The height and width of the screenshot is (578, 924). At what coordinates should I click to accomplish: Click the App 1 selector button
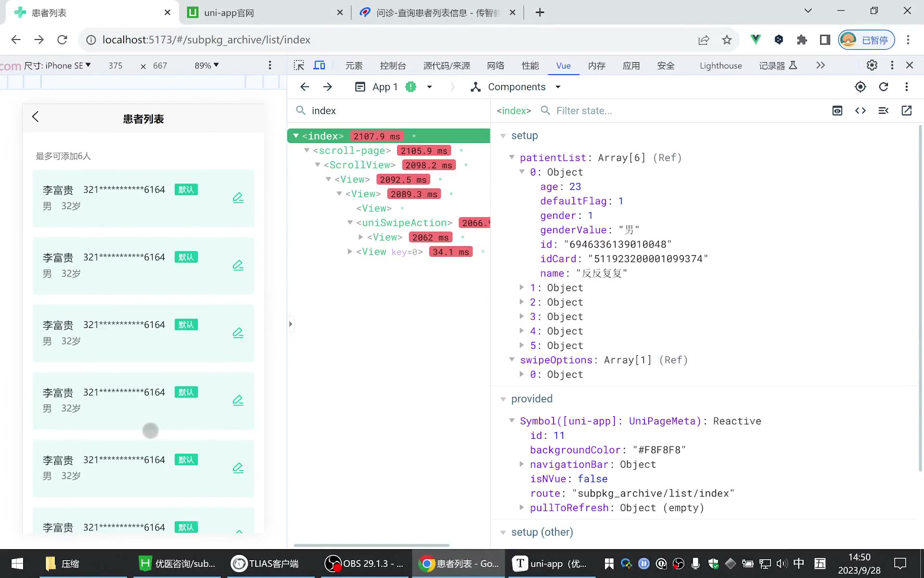[x=394, y=87]
